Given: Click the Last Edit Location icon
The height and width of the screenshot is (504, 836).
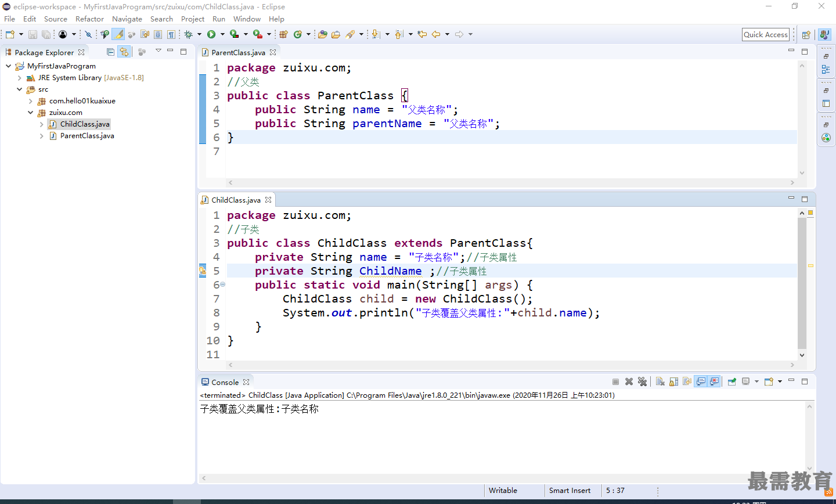Looking at the screenshot, I should tap(422, 34).
